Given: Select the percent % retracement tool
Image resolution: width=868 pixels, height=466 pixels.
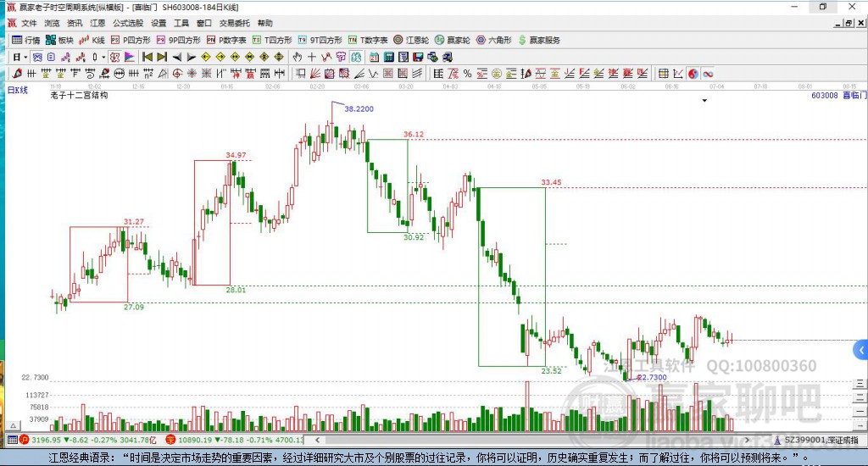Looking at the screenshot, I should (467, 74).
